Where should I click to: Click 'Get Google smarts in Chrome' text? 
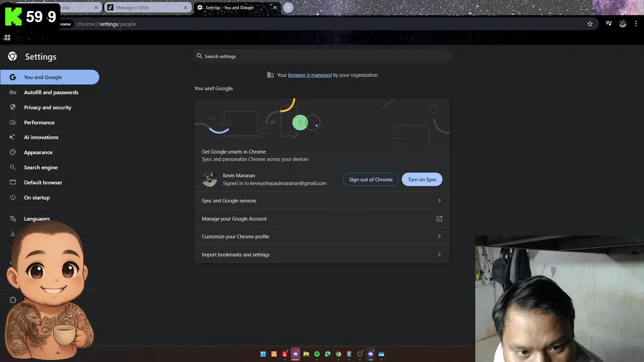click(234, 151)
